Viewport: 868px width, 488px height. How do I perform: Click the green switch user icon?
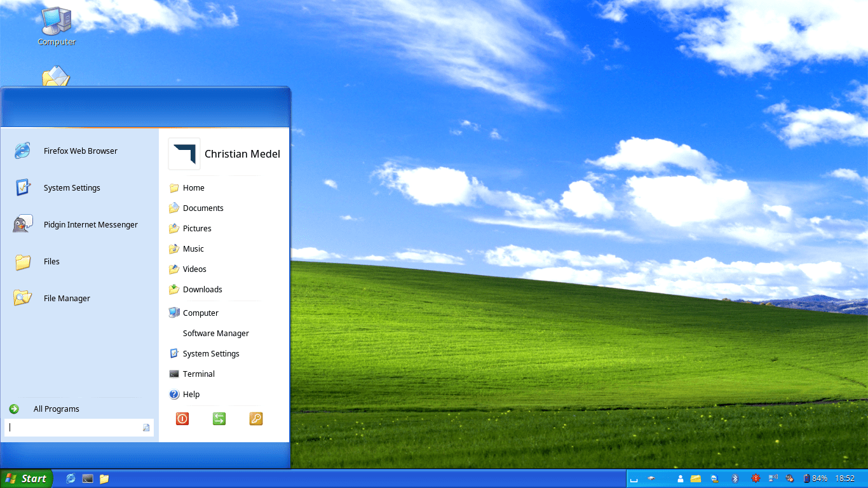[x=219, y=419]
